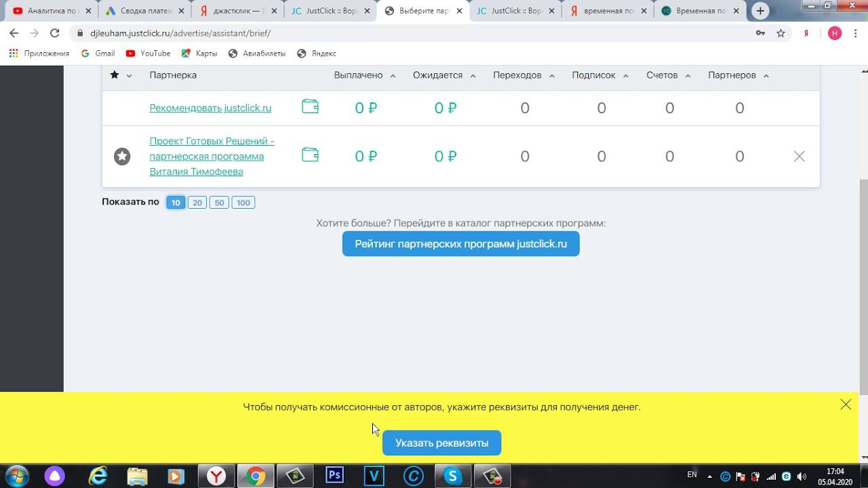Click Yandex extension icon in toolbar
The image size is (868, 488).
click(806, 33)
